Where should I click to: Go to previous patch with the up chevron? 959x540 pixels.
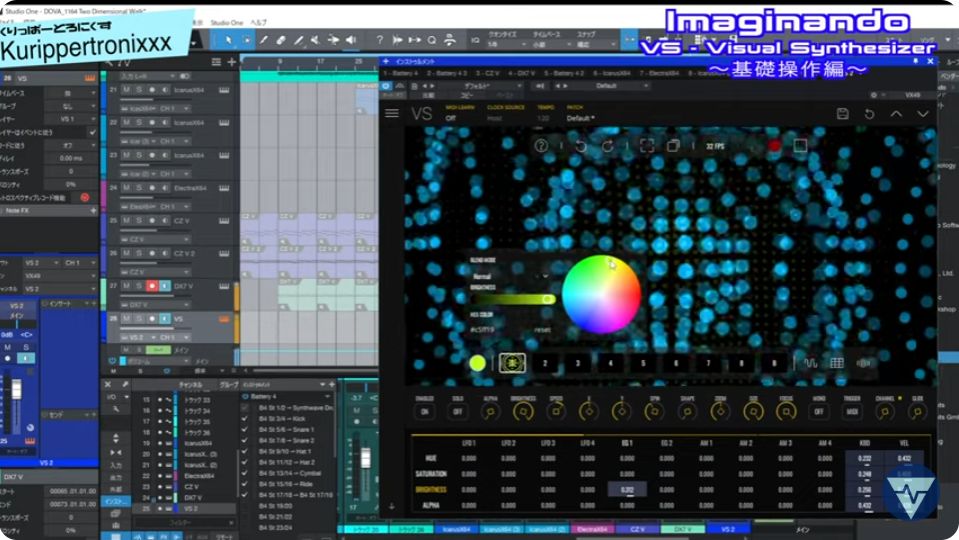pyautogui.click(x=896, y=114)
